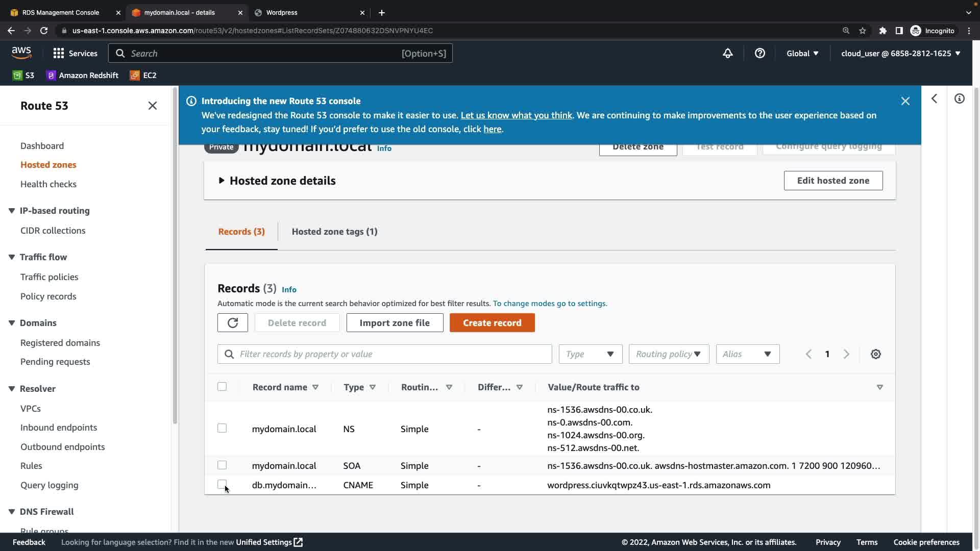Switch to Hosted zone tags tab
980x551 pixels.
pyautogui.click(x=334, y=232)
